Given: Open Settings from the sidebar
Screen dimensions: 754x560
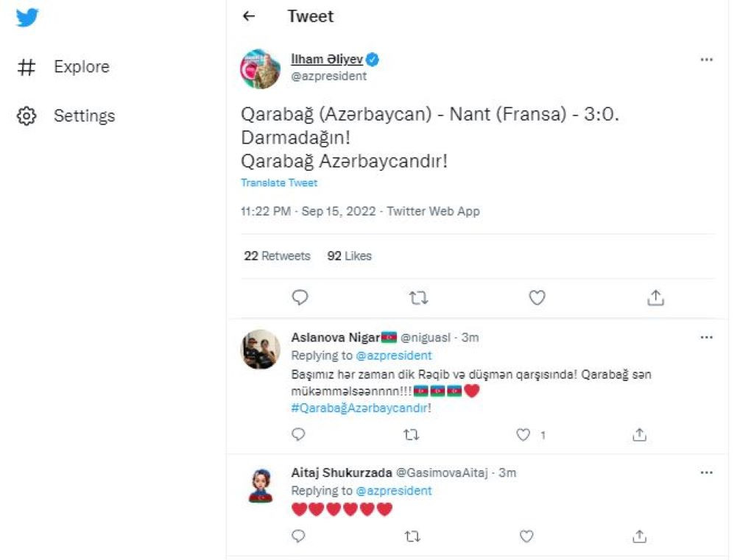Looking at the screenshot, I should pos(66,116).
